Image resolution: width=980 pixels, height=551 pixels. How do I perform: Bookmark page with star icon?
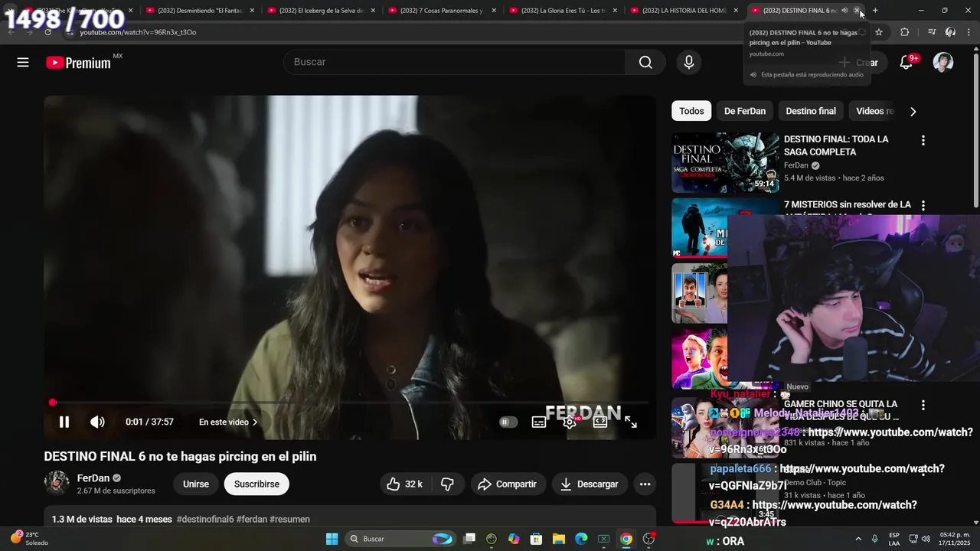[879, 32]
